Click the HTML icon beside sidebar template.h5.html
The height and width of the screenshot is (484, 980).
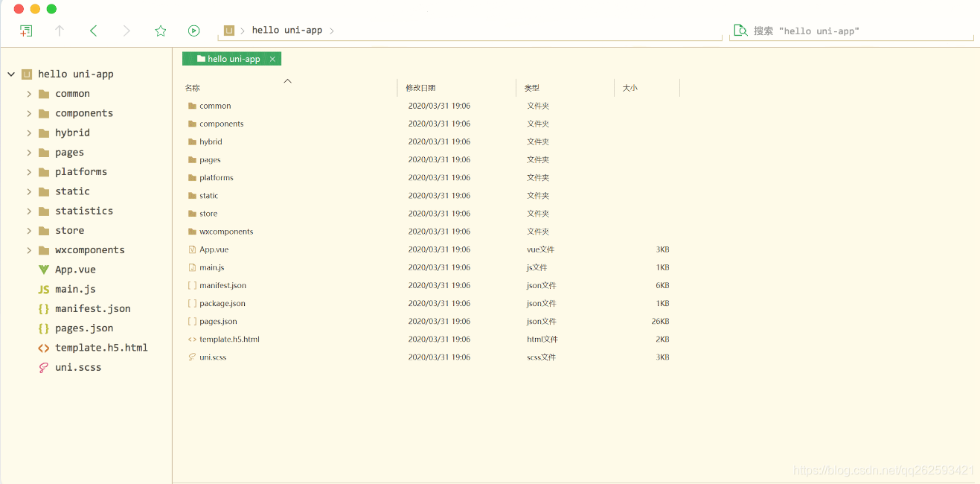[x=44, y=348]
